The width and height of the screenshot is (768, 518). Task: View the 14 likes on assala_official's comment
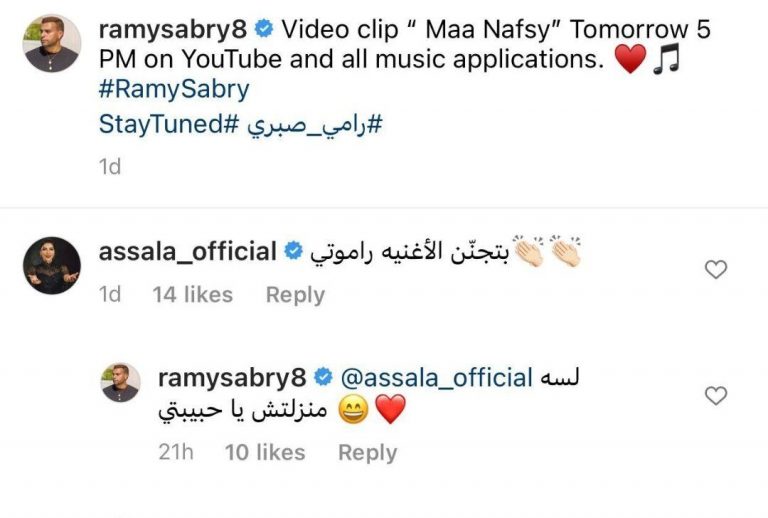point(192,295)
